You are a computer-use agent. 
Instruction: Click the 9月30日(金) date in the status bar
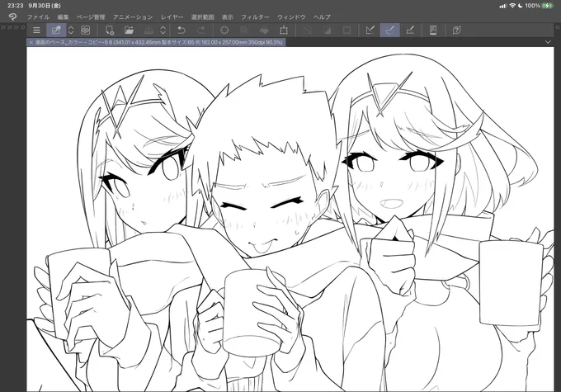click(x=45, y=6)
